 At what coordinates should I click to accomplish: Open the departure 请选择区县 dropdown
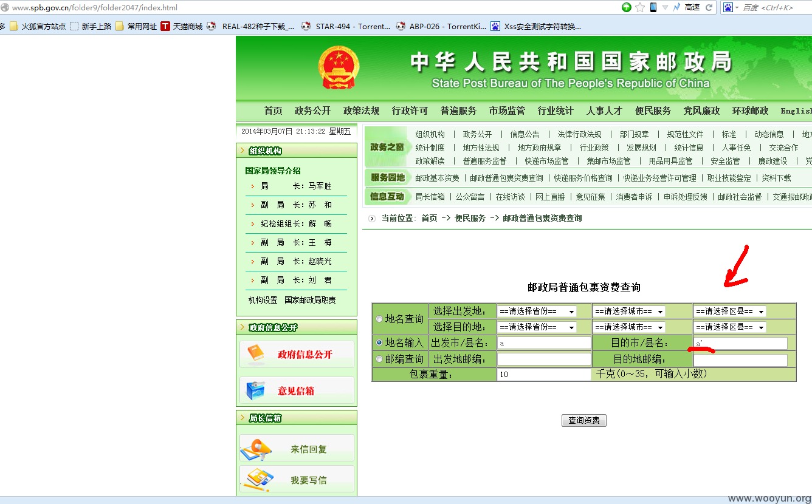[x=729, y=312]
